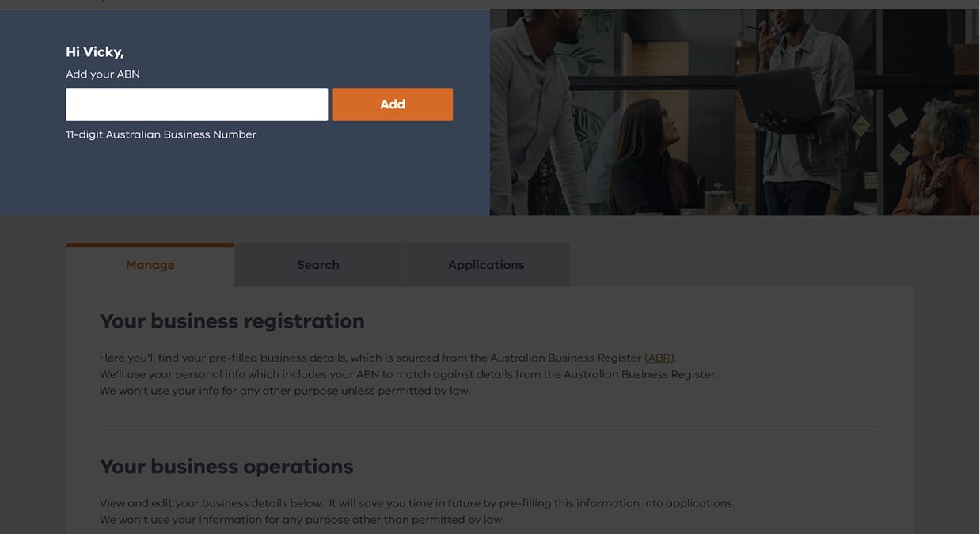Screen dimensions: 980x534
Task: Click the sentence starting 'View and edit'
Action: (416, 503)
